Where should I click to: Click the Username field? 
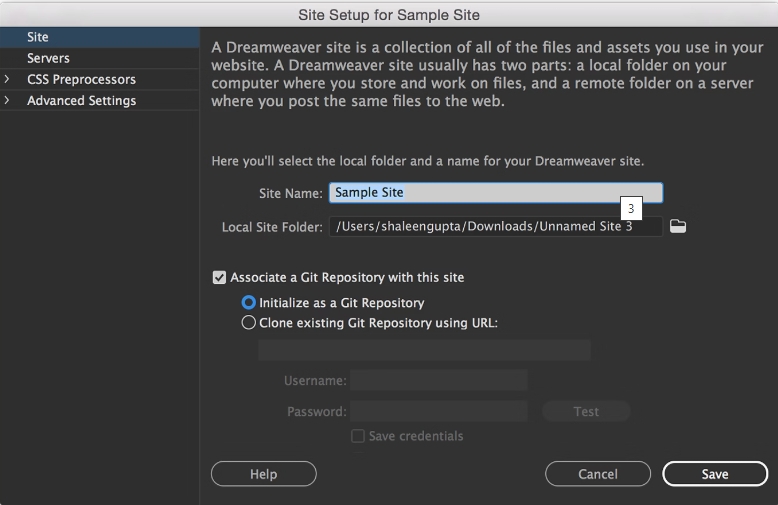coord(439,380)
